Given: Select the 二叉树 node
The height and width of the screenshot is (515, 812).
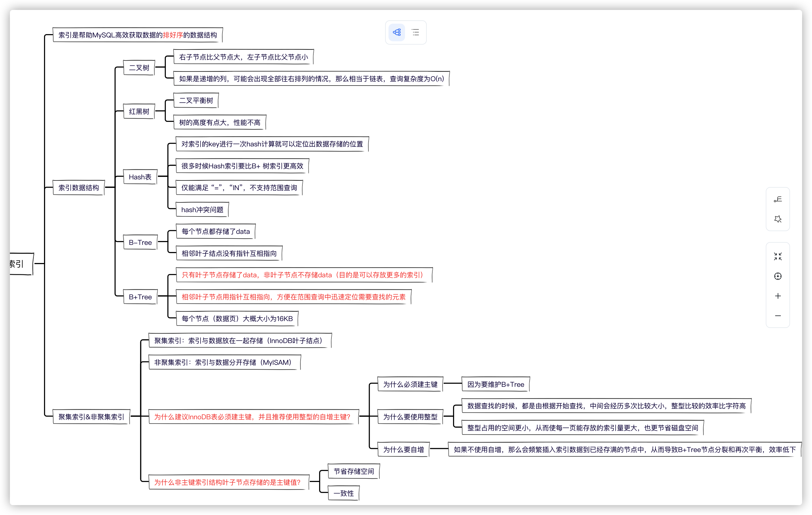Looking at the screenshot, I should pos(139,67).
